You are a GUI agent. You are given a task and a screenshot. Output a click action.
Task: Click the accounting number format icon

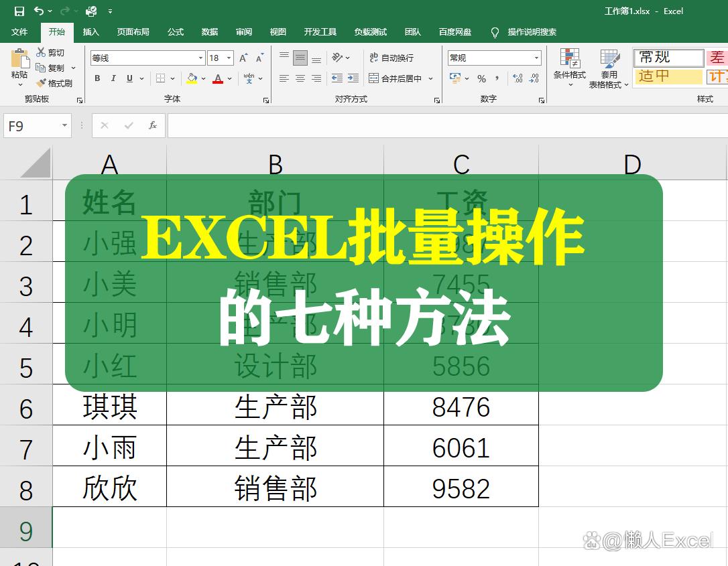(x=455, y=78)
